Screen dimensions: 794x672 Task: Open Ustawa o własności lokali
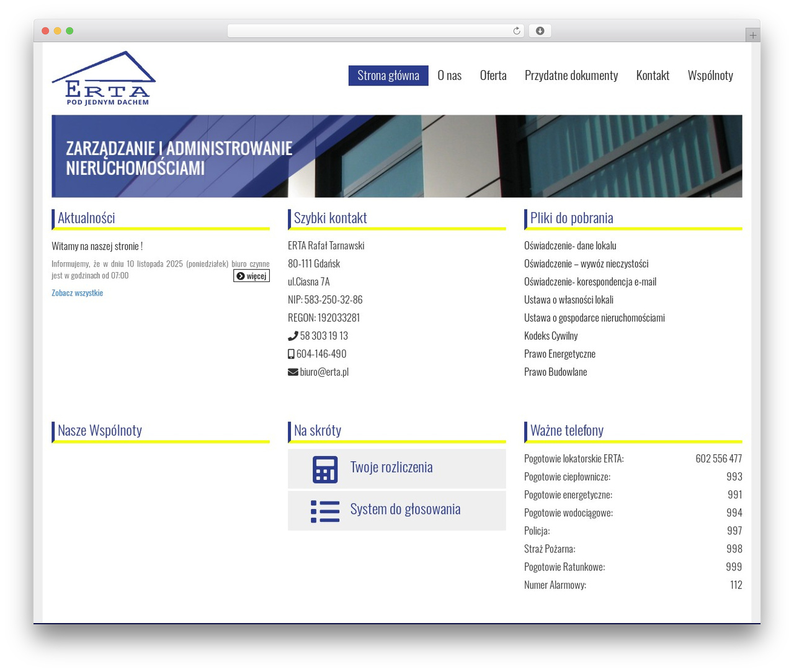569,299
